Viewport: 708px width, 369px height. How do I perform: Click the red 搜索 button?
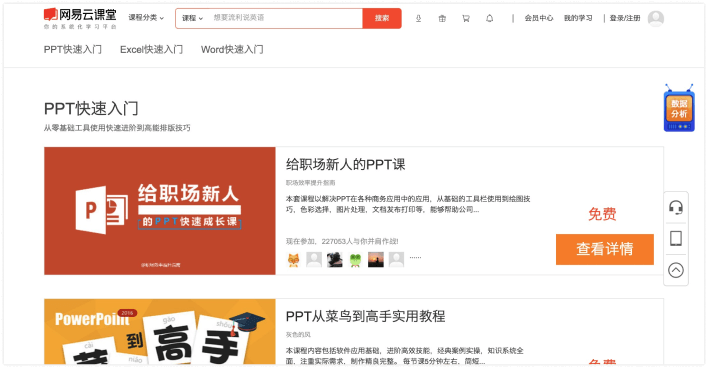click(x=382, y=18)
